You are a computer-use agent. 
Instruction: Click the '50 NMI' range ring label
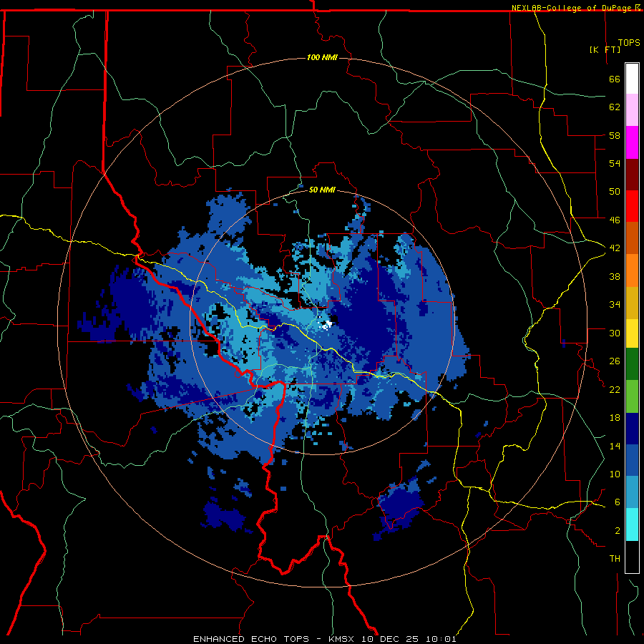(x=322, y=190)
